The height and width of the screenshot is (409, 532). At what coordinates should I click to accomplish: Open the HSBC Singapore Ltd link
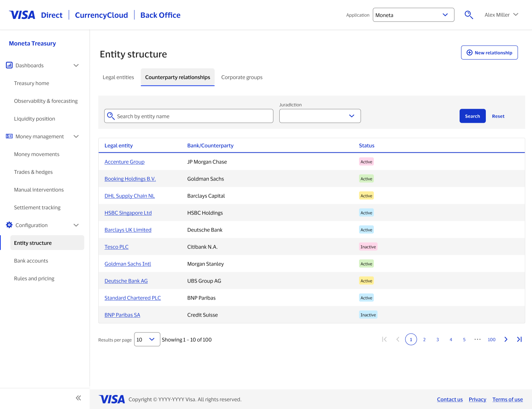tap(128, 213)
